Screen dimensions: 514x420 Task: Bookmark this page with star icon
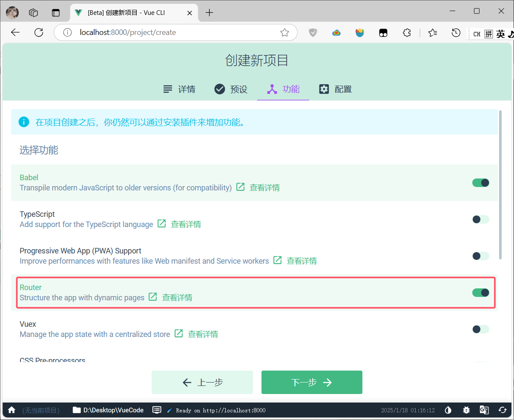pyautogui.click(x=284, y=32)
